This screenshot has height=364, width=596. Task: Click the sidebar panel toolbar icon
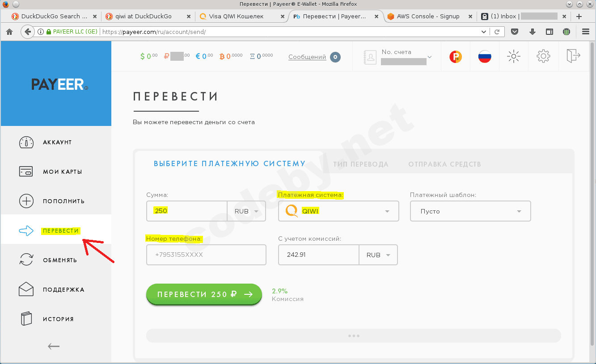coord(550,32)
